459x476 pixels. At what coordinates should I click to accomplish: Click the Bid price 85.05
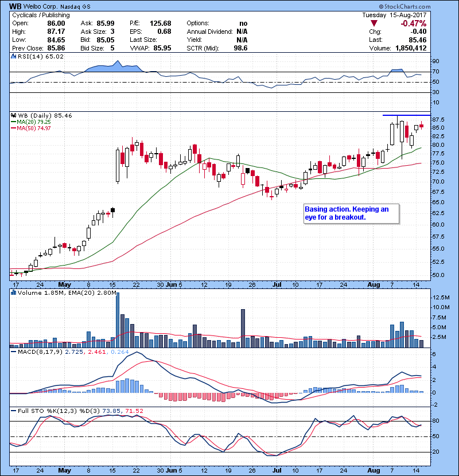click(106, 40)
